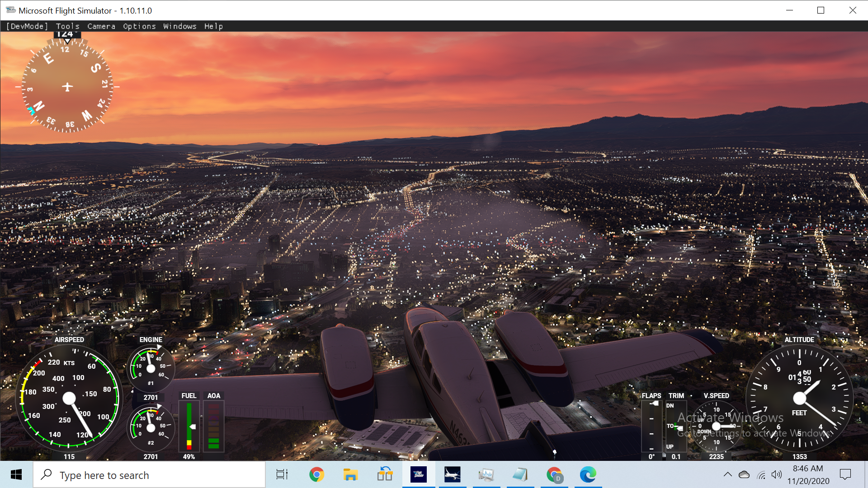Image resolution: width=868 pixels, height=488 pixels.
Task: Minimize the Flight Simulator window
Action: pos(790,10)
